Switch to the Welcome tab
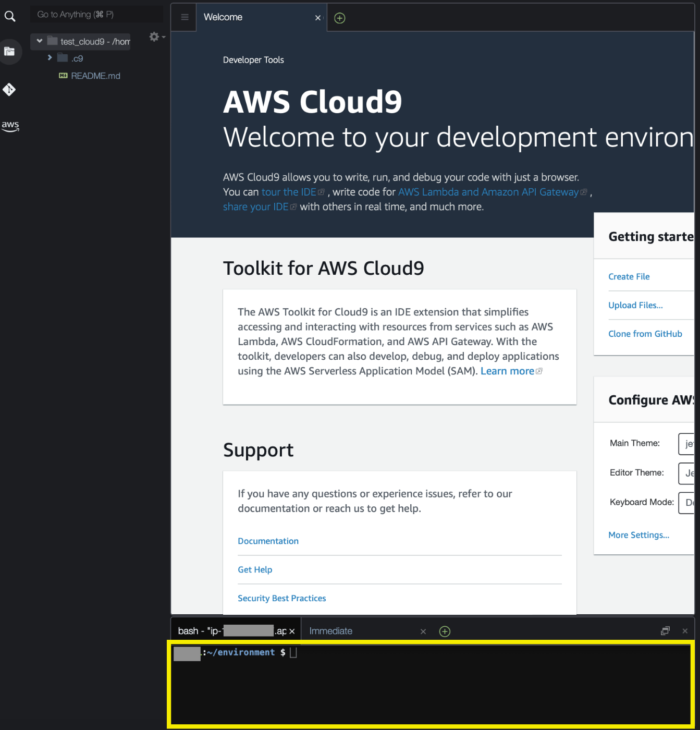 [223, 17]
